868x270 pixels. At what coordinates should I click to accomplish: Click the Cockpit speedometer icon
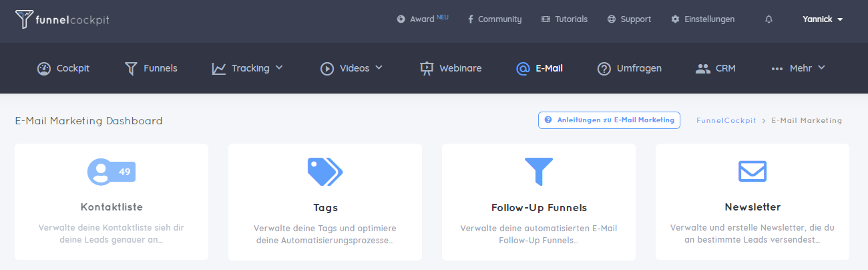coord(44,68)
